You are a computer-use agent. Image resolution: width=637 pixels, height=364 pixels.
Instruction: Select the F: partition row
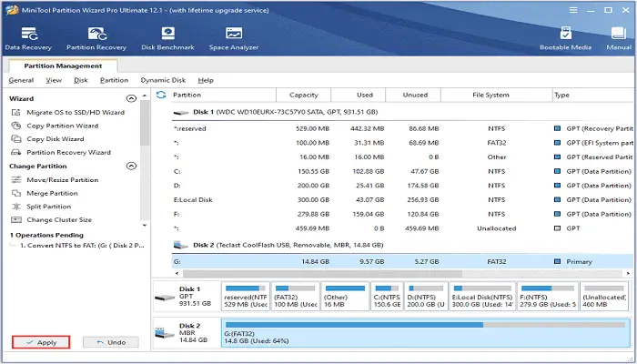point(402,214)
